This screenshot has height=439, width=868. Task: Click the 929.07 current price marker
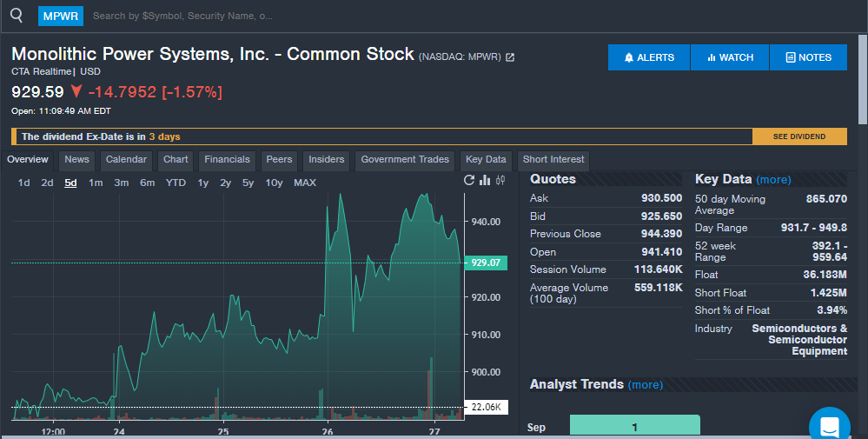click(x=486, y=263)
